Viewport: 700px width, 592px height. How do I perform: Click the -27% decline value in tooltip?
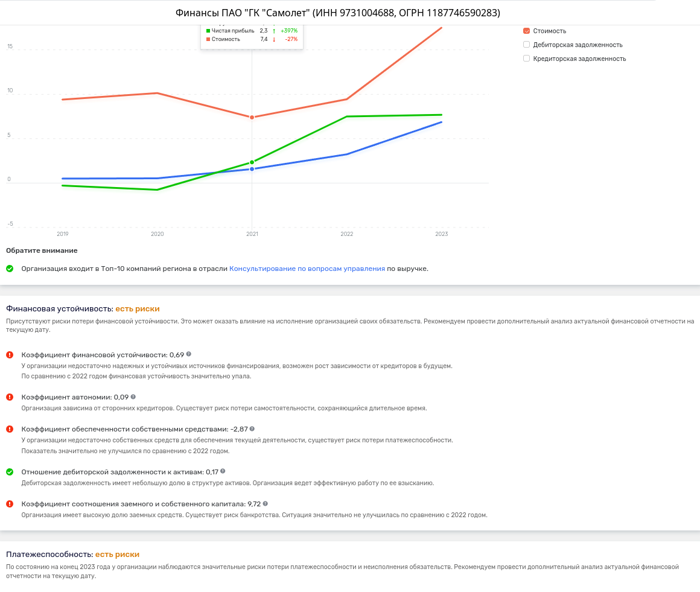point(291,39)
